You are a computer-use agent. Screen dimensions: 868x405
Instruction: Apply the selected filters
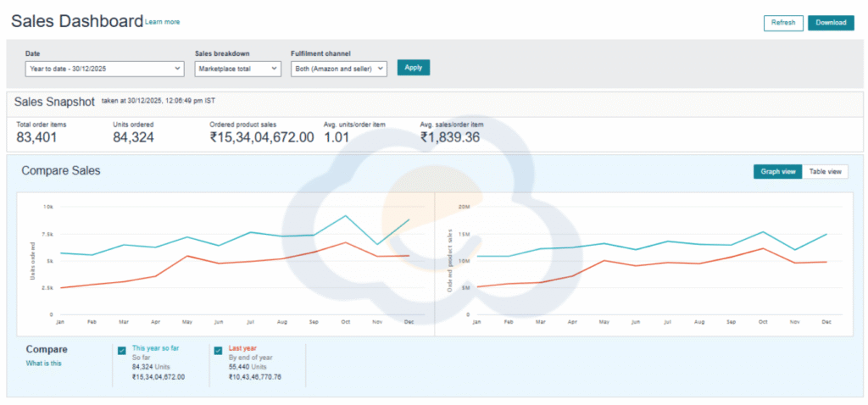tap(413, 68)
